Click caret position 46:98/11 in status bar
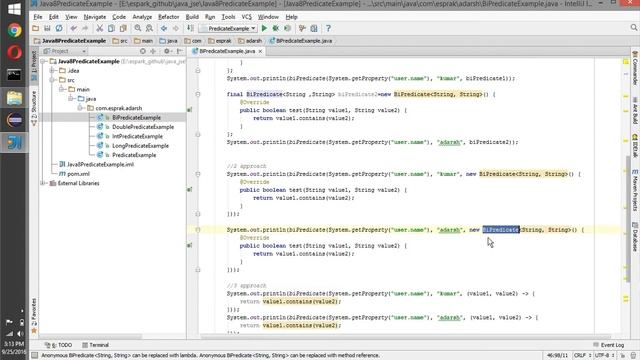Screen dimensions: 640x360 tap(557, 356)
